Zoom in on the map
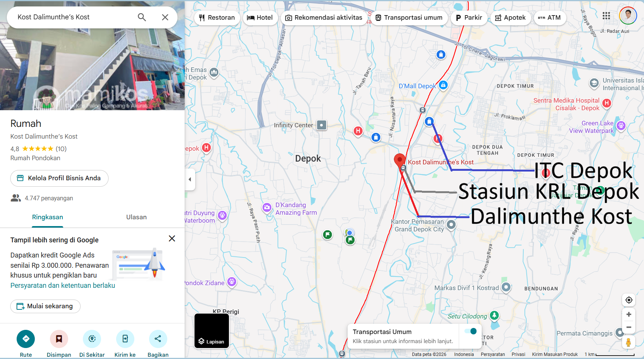This screenshot has width=644, height=359. click(628, 314)
